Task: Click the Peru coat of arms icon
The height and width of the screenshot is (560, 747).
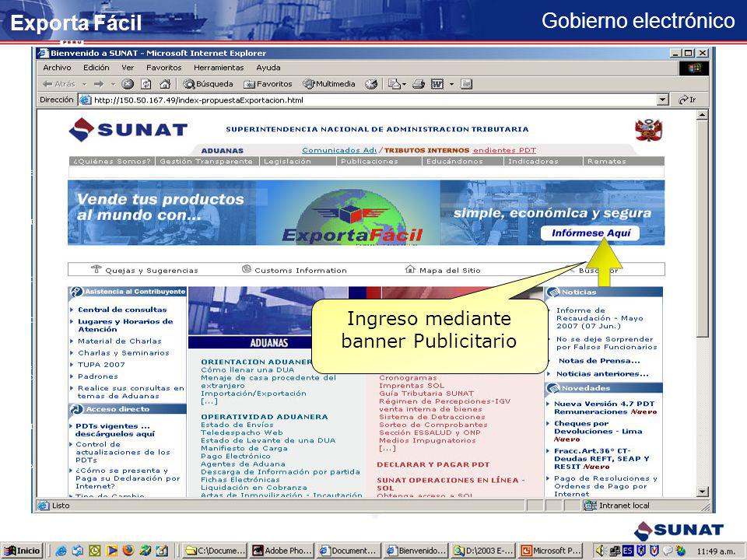Action: [x=648, y=130]
